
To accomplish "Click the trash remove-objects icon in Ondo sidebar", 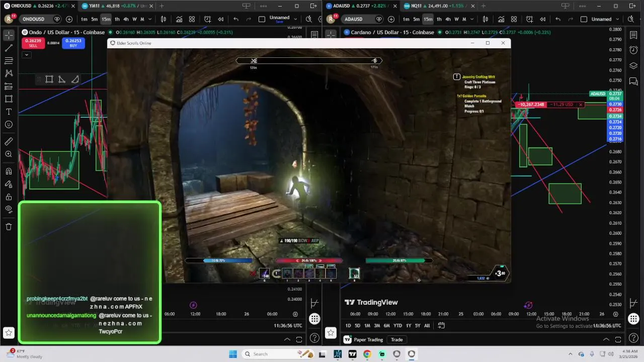I will coord(9,227).
